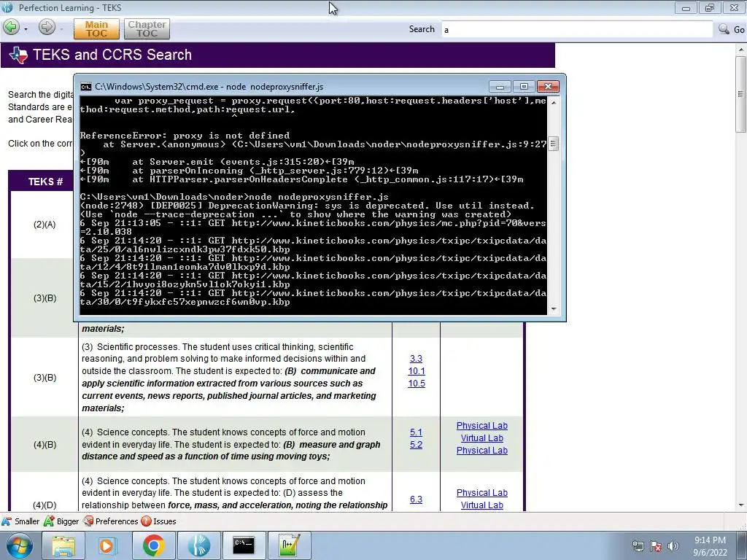Viewport: 747px width, 560px height.
Task: Restore down the Perfection Learning window
Action: (709, 7)
